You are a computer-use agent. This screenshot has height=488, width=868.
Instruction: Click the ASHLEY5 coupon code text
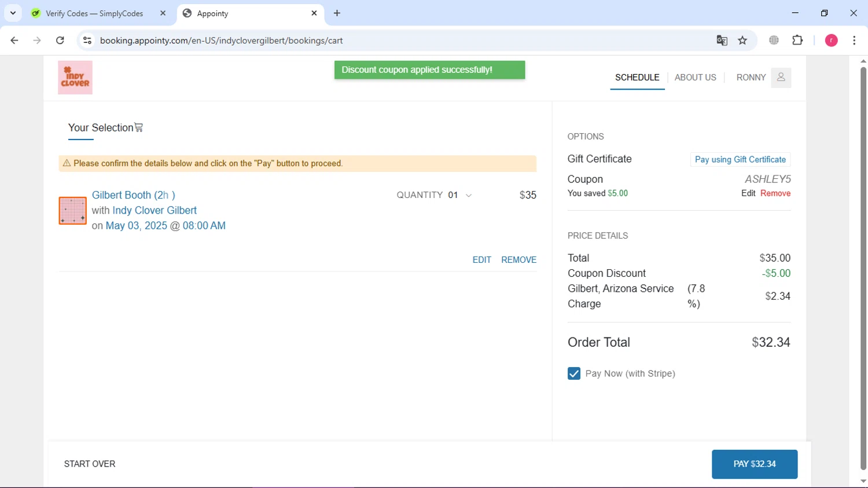[768, 179]
